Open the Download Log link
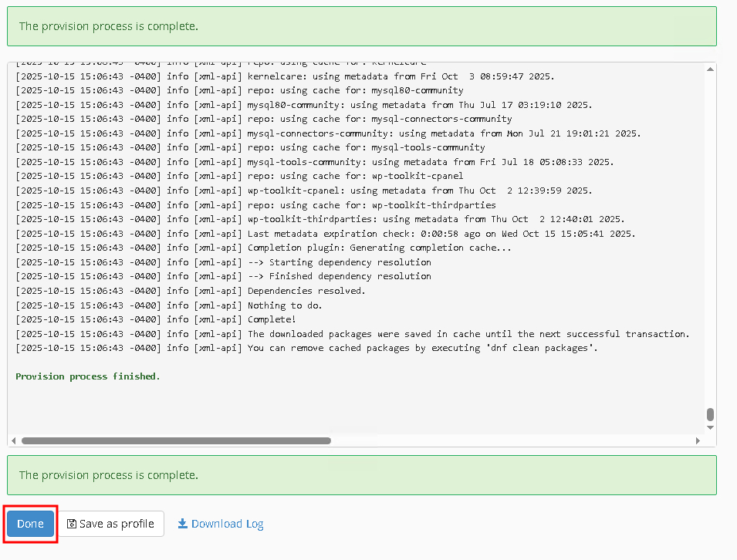Screen dimensions: 737x560 coord(227,524)
